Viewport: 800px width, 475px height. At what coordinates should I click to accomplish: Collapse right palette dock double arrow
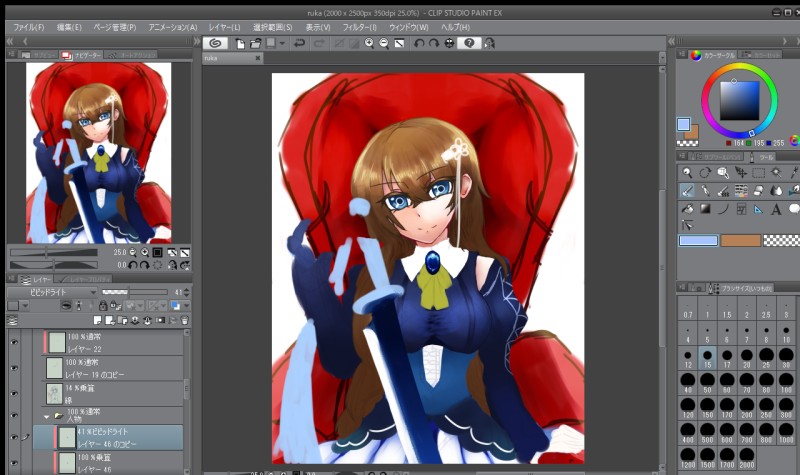[672, 41]
